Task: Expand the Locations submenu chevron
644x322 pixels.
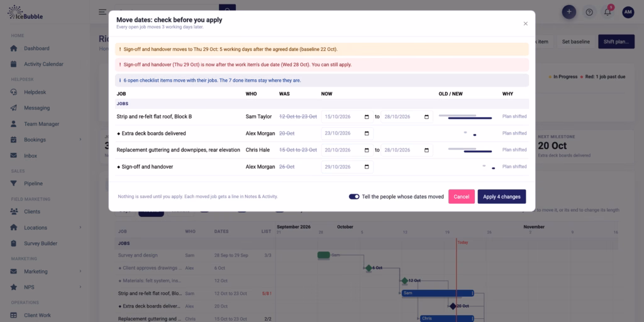Action: (80, 227)
